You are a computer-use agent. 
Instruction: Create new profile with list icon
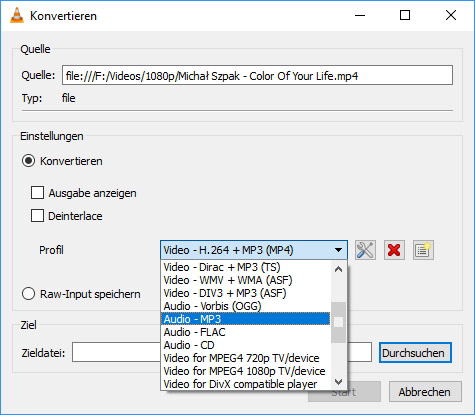[423, 250]
